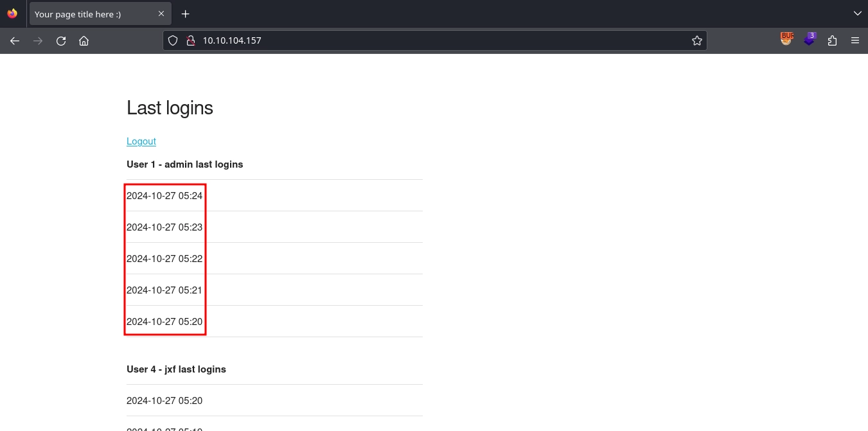Open the purple extension with badge 3
Image resolution: width=868 pixels, height=431 pixels.
pyautogui.click(x=810, y=40)
